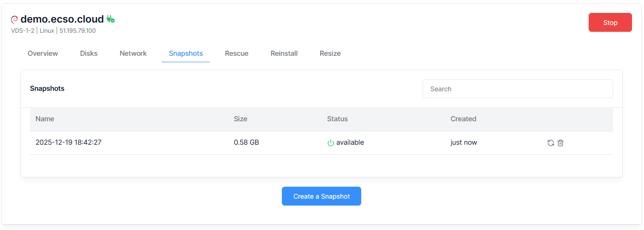
Task: Open the Overview tab
Action: pos(43,53)
